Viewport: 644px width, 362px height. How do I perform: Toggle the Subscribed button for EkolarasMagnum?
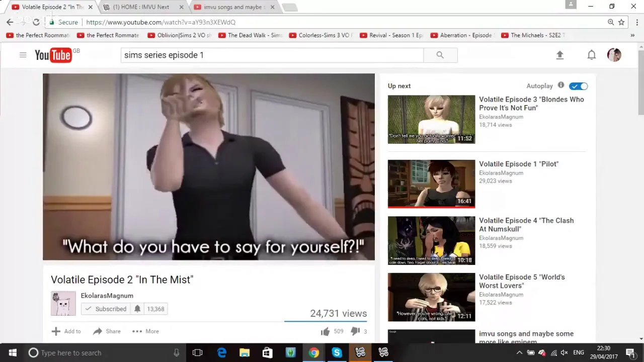pos(106,309)
